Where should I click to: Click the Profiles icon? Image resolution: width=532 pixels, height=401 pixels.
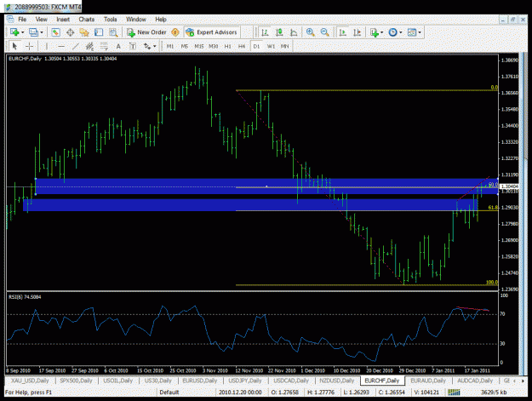(x=33, y=32)
